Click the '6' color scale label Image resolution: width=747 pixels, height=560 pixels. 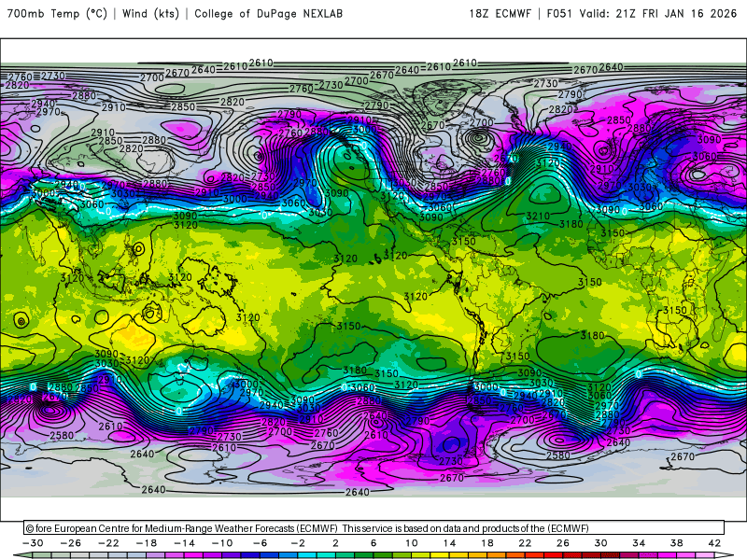[373, 543]
